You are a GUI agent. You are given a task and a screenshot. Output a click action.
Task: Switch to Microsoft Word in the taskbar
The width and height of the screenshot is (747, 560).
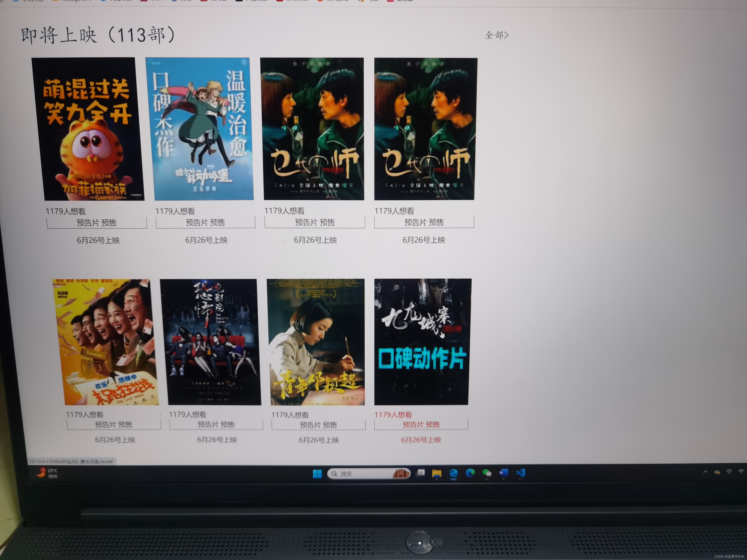coord(504,472)
